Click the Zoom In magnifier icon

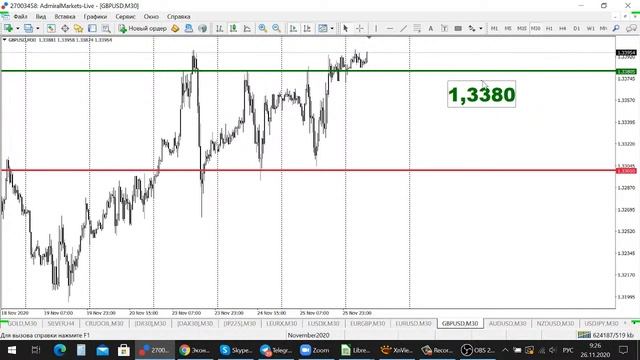tap(262, 28)
